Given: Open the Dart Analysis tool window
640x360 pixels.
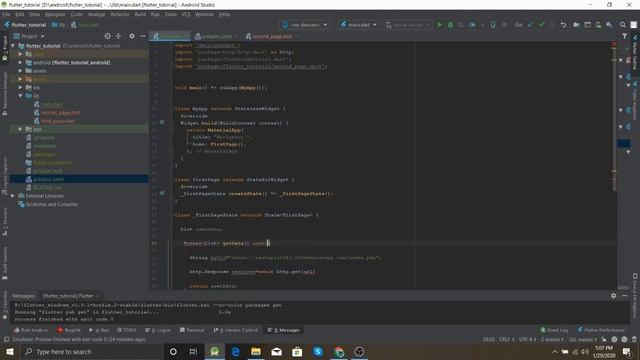Looking at the screenshot, I should [x=31, y=330].
